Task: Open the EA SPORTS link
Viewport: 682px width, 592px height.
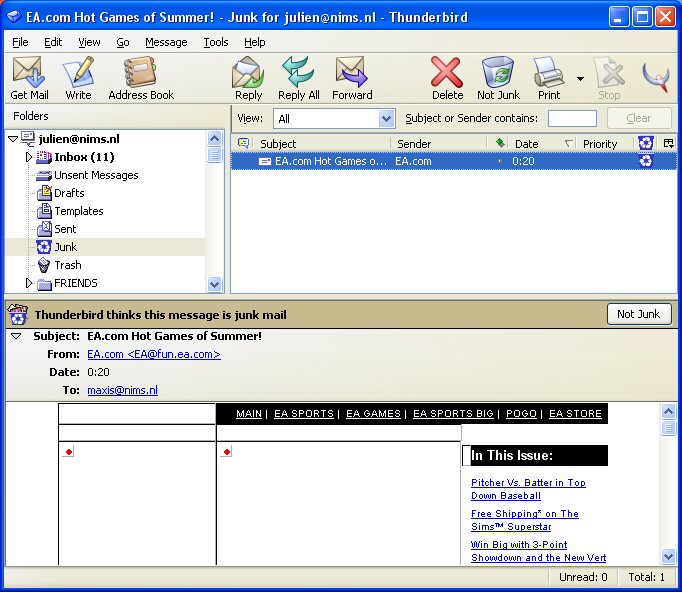Action: (x=304, y=414)
